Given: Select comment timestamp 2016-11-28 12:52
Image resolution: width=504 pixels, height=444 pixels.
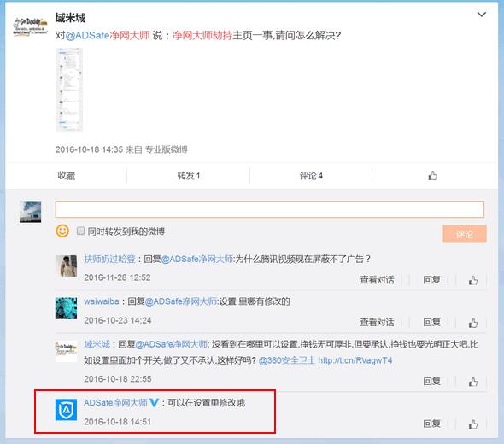Looking at the screenshot, I should coord(117,277).
